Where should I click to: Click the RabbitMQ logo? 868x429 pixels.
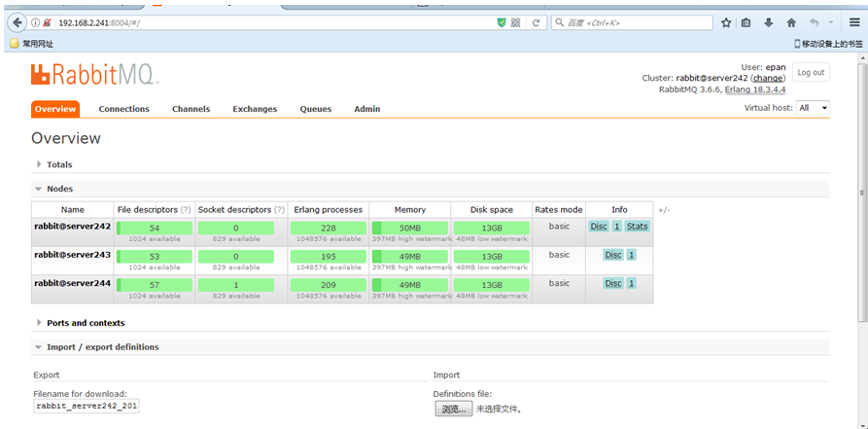coord(95,74)
